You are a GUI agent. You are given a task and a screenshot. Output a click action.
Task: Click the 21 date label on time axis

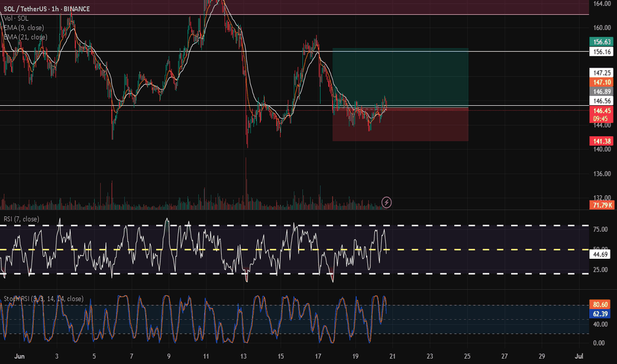click(x=393, y=356)
